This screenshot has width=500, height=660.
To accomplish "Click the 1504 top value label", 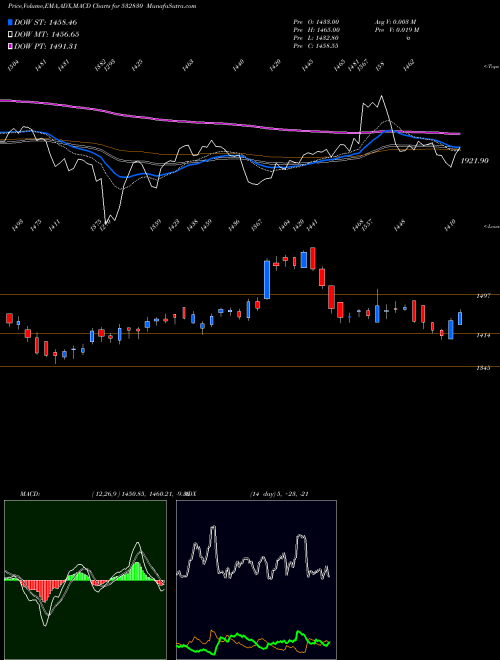I will pyautogui.click(x=13, y=65).
